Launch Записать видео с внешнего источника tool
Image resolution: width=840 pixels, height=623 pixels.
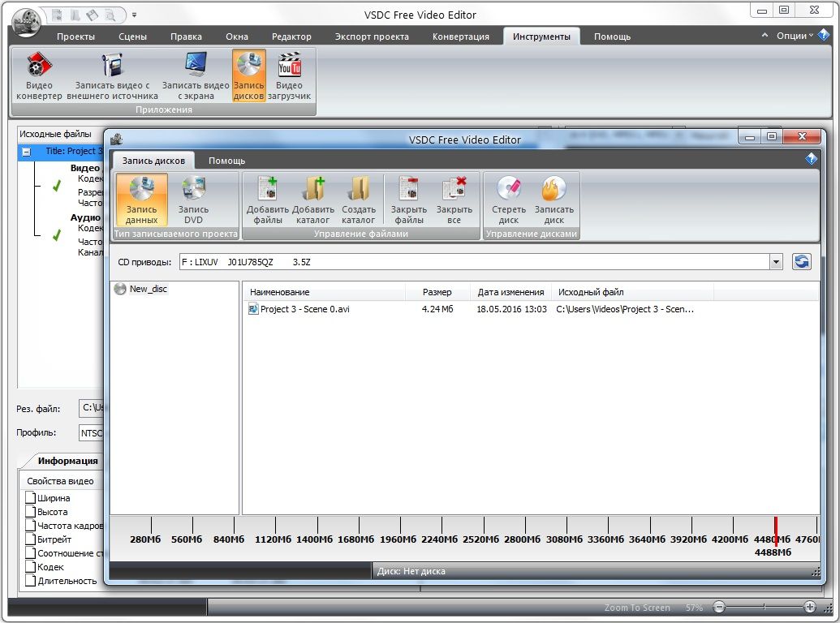pyautogui.click(x=112, y=76)
